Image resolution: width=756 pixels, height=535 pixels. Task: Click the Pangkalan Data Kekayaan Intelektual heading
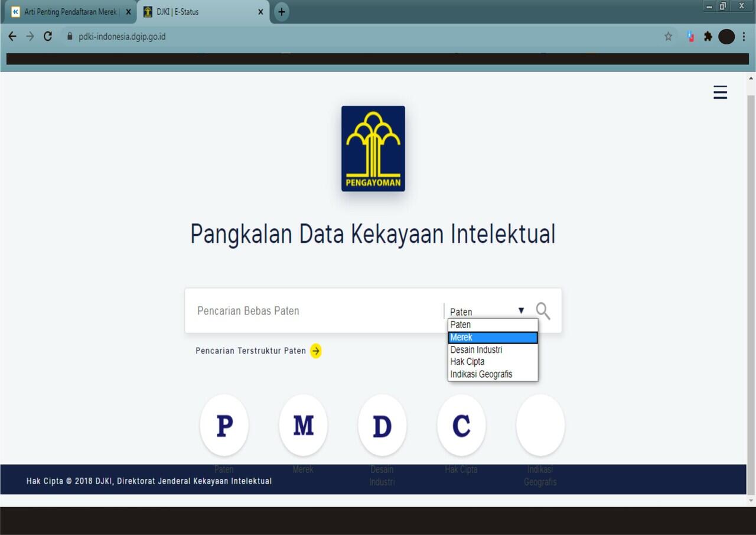pos(373,234)
